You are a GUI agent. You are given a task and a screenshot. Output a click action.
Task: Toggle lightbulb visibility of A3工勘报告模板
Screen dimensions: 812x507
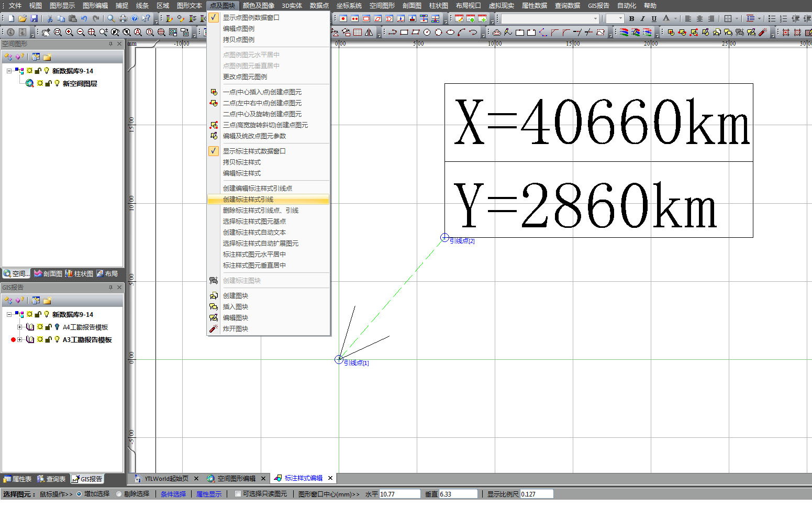[57, 339]
